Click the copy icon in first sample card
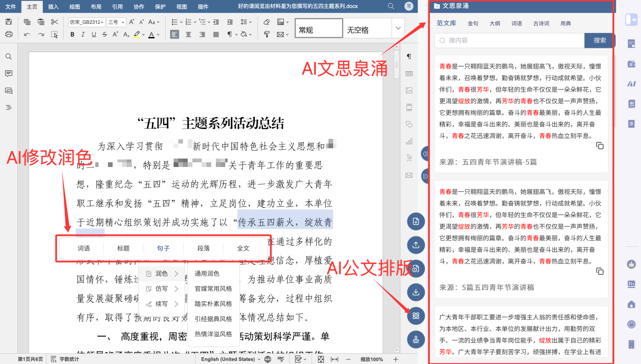The height and width of the screenshot is (364, 641). tap(600, 146)
